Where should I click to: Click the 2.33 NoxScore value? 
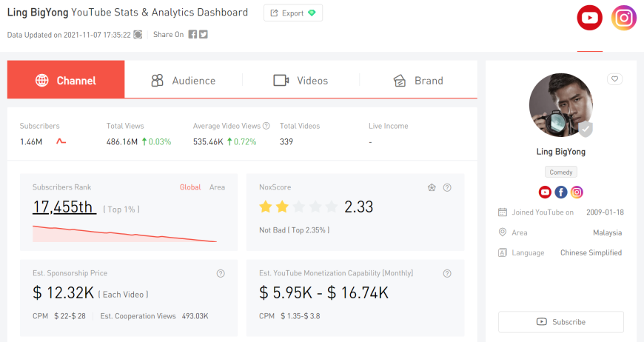[358, 207]
